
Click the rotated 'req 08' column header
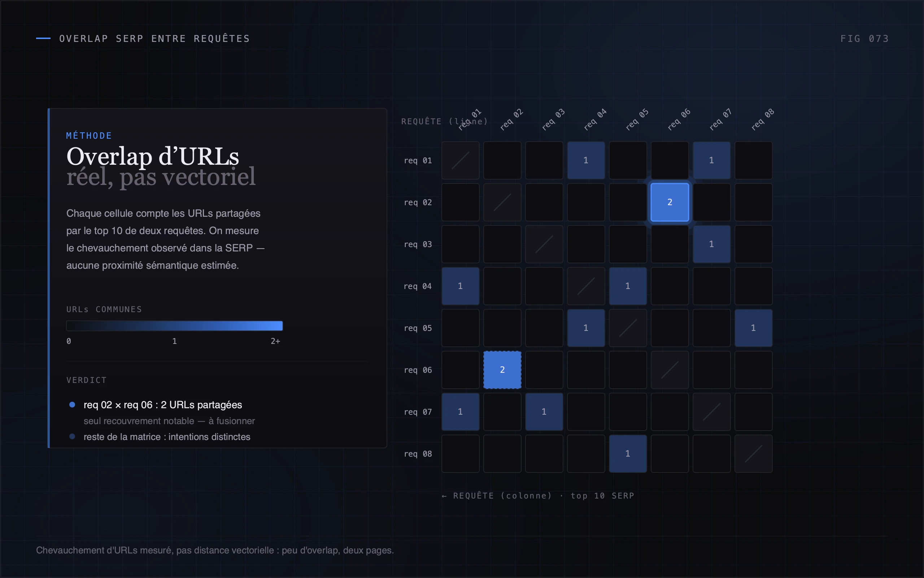coord(763,119)
